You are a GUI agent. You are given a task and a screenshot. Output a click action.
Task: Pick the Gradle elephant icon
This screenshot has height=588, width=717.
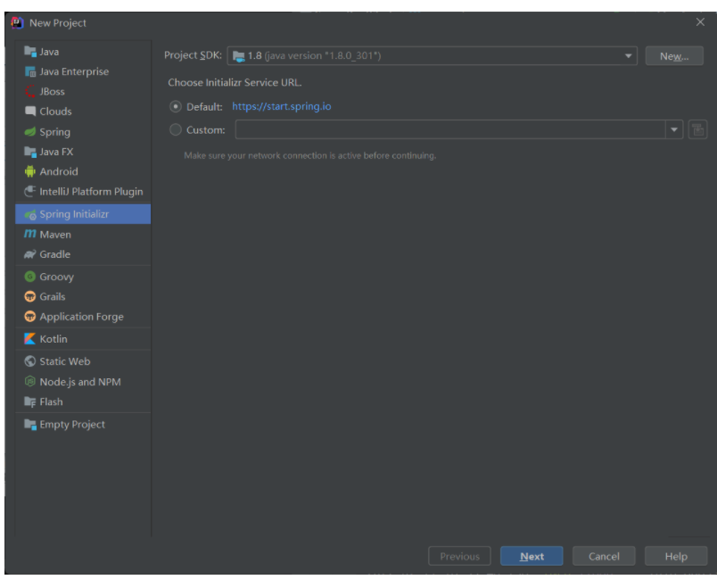pyautogui.click(x=30, y=254)
